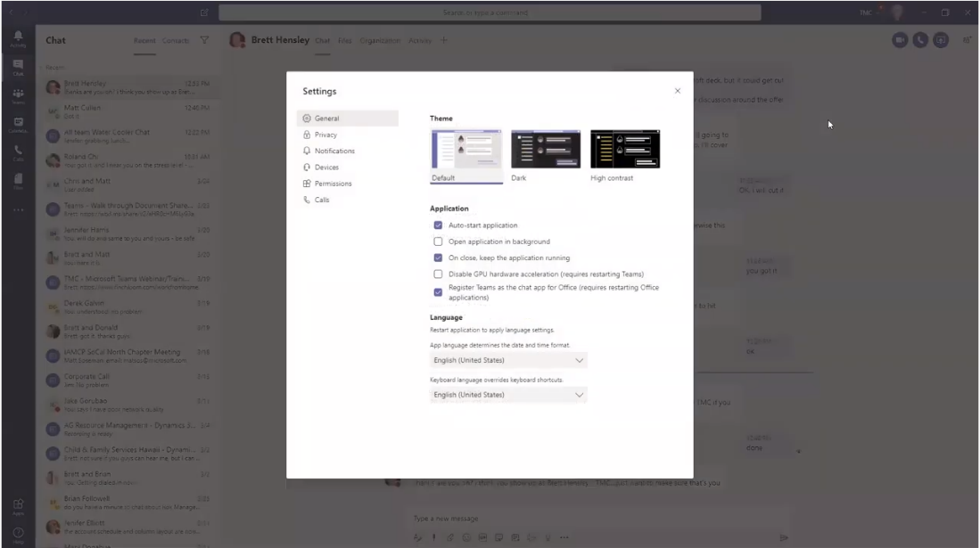Image resolution: width=980 pixels, height=548 pixels.
Task: Open Corporate Call chat
Action: 130,380
